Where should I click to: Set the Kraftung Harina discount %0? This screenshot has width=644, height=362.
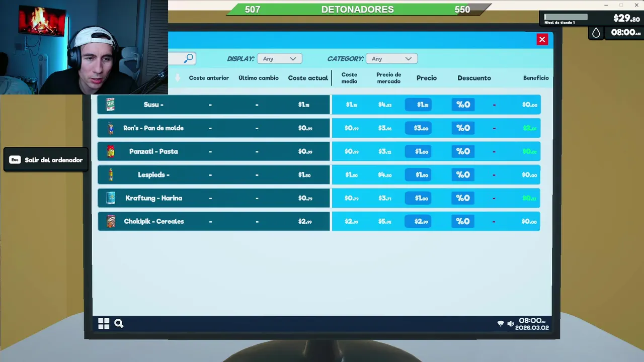pos(463,198)
